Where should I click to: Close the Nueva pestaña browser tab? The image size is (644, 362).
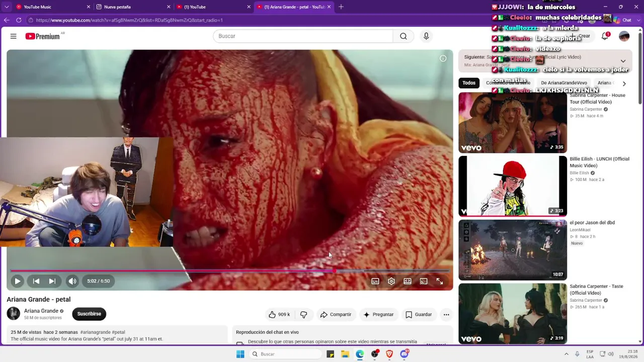(x=169, y=7)
